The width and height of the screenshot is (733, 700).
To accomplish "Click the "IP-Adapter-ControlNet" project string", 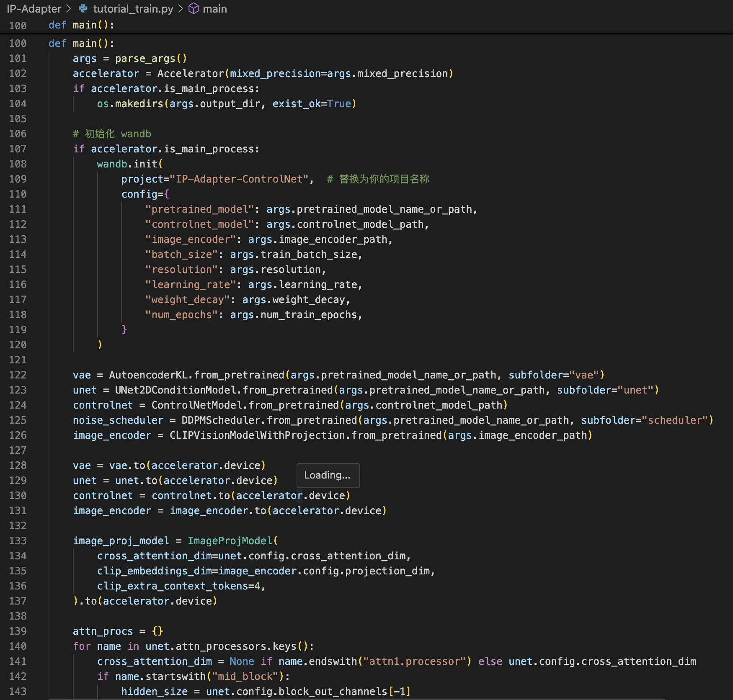I will click(239, 179).
